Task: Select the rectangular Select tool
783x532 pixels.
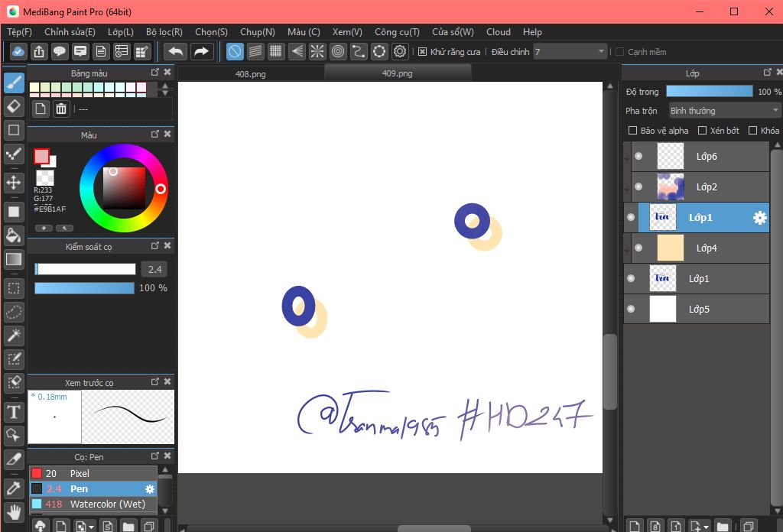Action: point(14,288)
